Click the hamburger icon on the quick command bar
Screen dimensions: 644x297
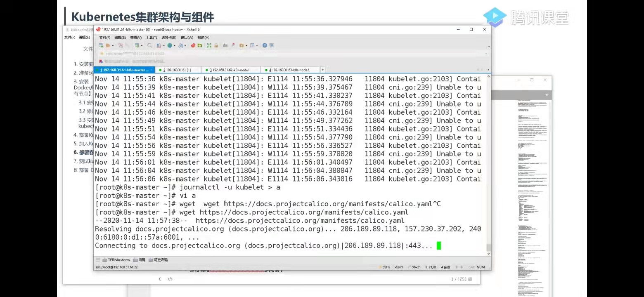click(98, 260)
